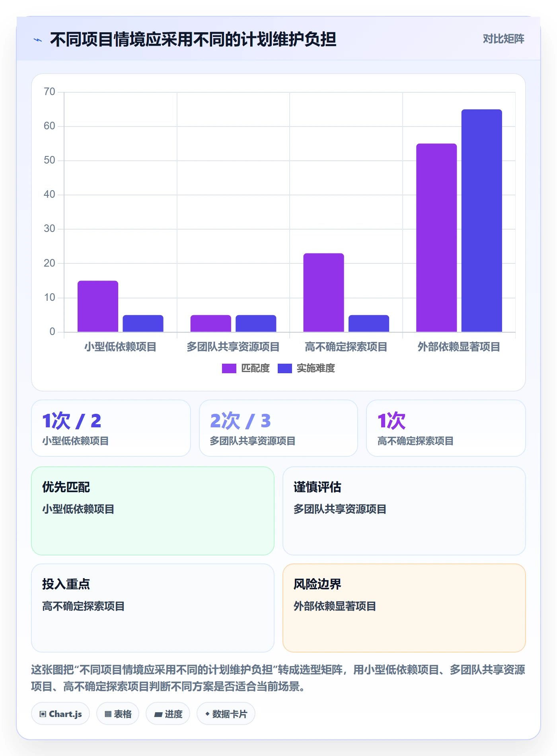
Task: Toggle the 匹配度 purple legend swatch
Action: 229,368
